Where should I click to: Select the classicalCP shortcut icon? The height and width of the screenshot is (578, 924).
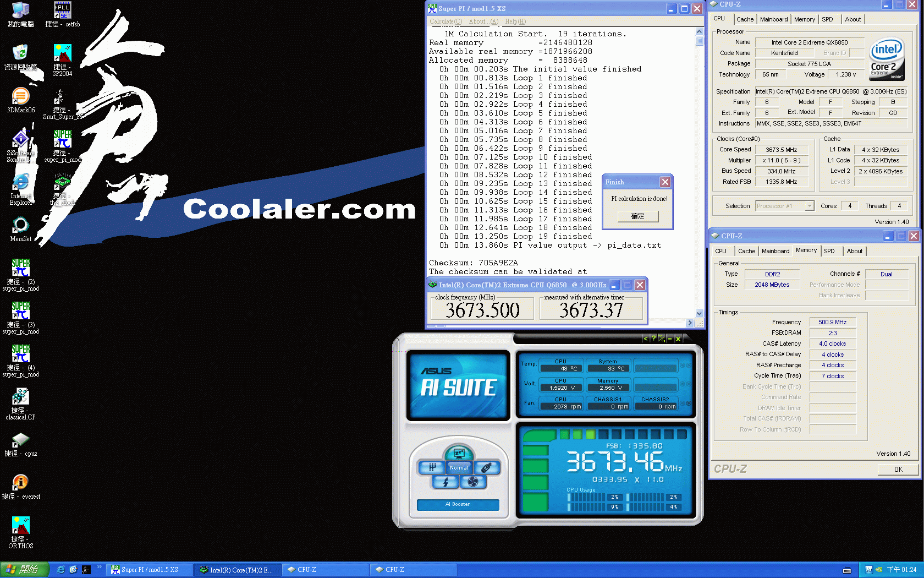point(20,404)
